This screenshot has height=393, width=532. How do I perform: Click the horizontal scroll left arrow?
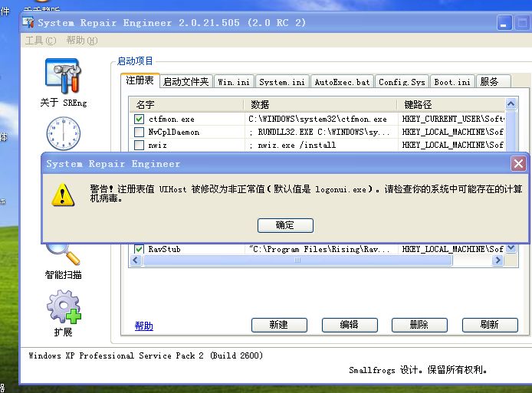[x=136, y=260]
